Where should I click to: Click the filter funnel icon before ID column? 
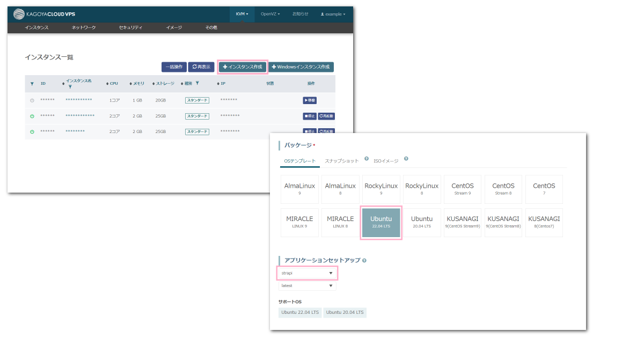32,84
